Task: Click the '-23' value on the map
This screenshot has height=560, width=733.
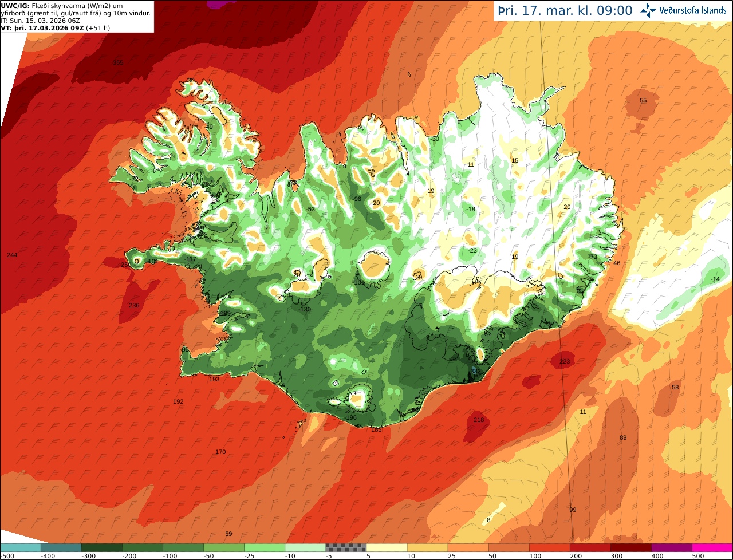Action: pos(472,250)
